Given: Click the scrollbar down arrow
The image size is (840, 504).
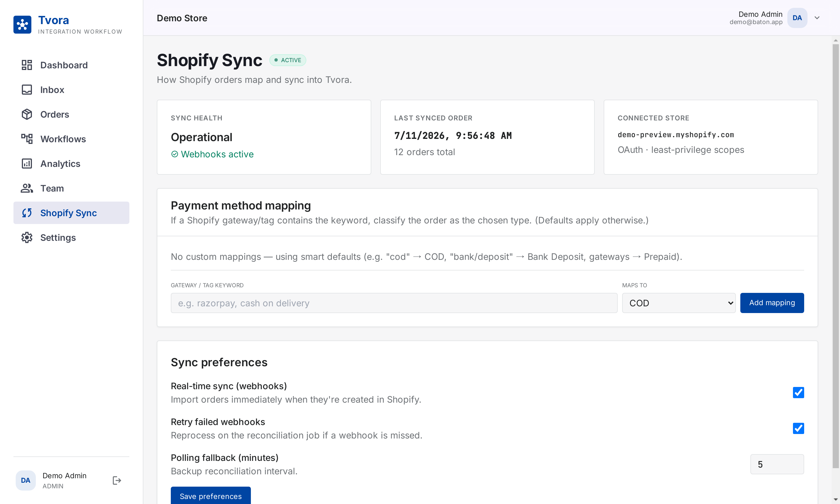Looking at the screenshot, I should (836, 500).
